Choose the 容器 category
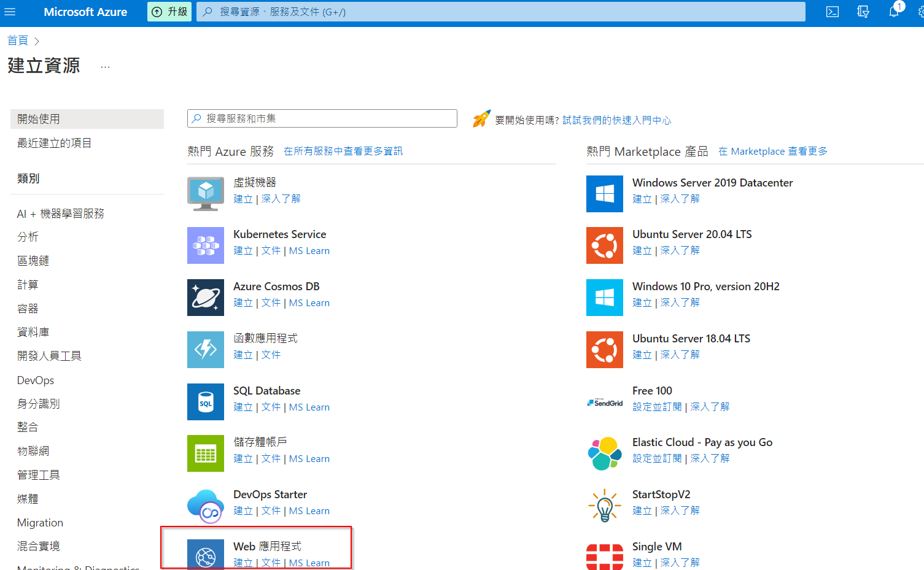The height and width of the screenshot is (570, 924). [28, 309]
